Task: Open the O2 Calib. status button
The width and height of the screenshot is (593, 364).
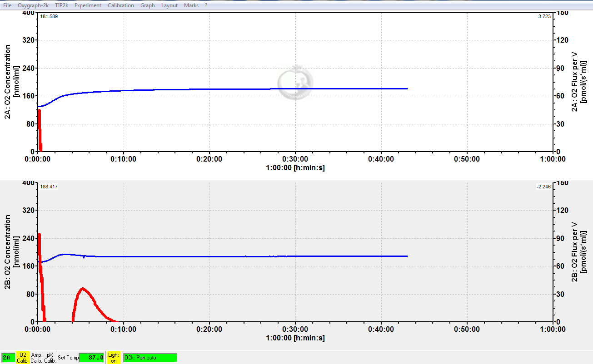Action: pyautogui.click(x=23, y=358)
